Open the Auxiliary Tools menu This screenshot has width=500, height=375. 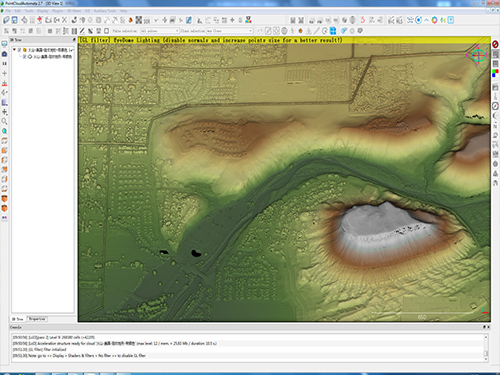pyautogui.click(x=105, y=11)
